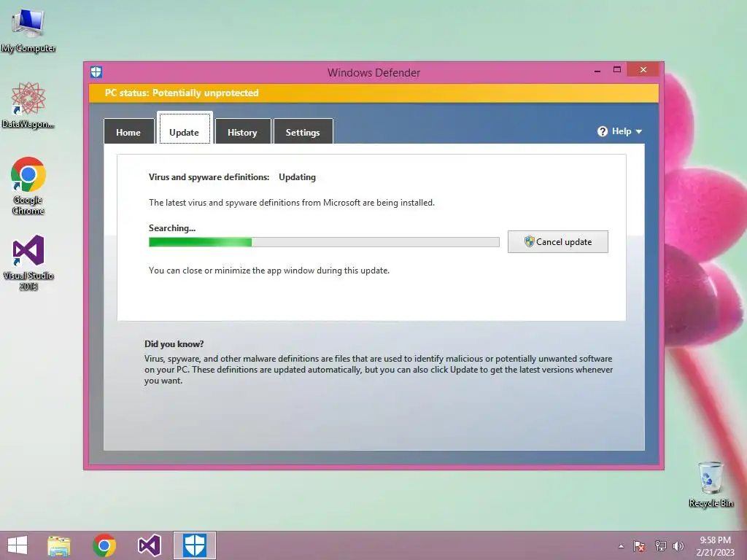Open the My Computer desktop icon
This screenshot has height=560, width=747.
[x=28, y=29]
